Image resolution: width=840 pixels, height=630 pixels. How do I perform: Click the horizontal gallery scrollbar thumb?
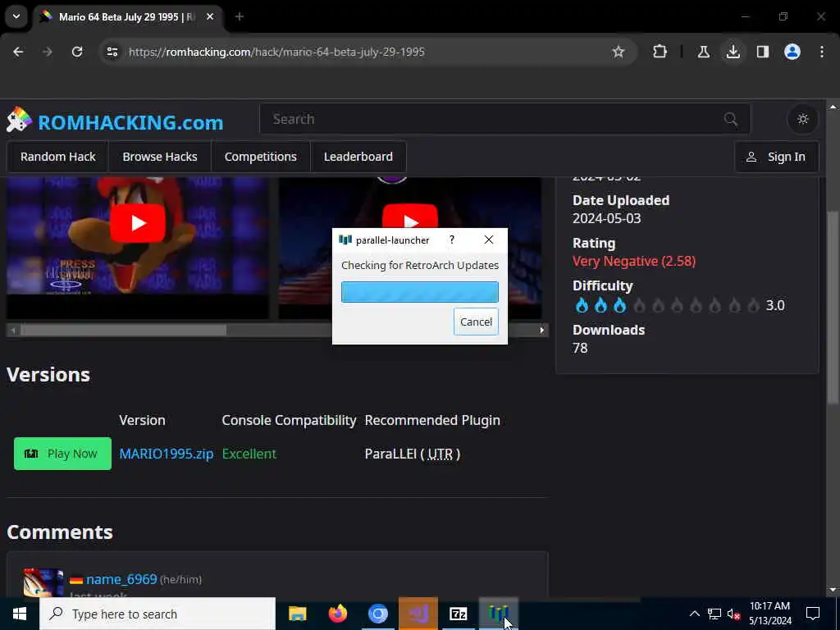(123, 330)
